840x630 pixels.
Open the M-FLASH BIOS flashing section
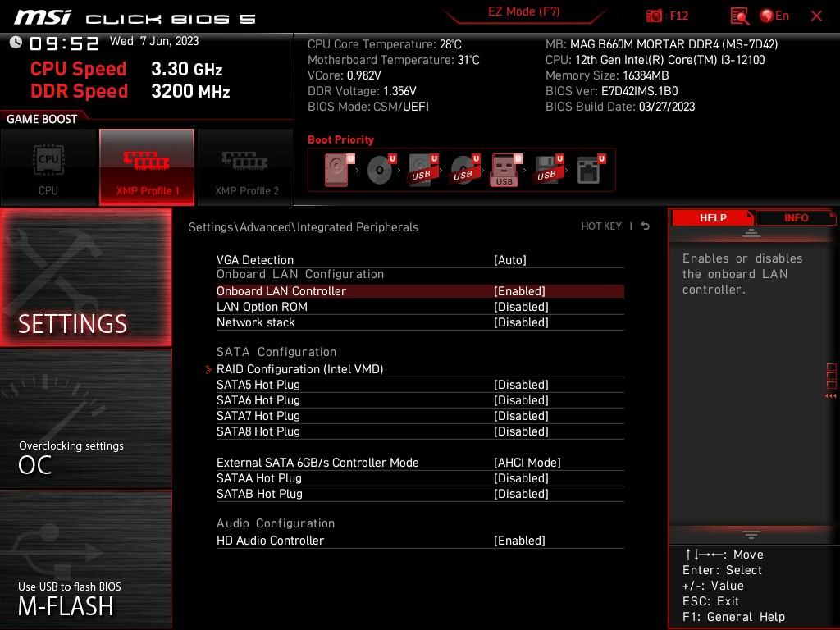pyautogui.click(x=85, y=559)
